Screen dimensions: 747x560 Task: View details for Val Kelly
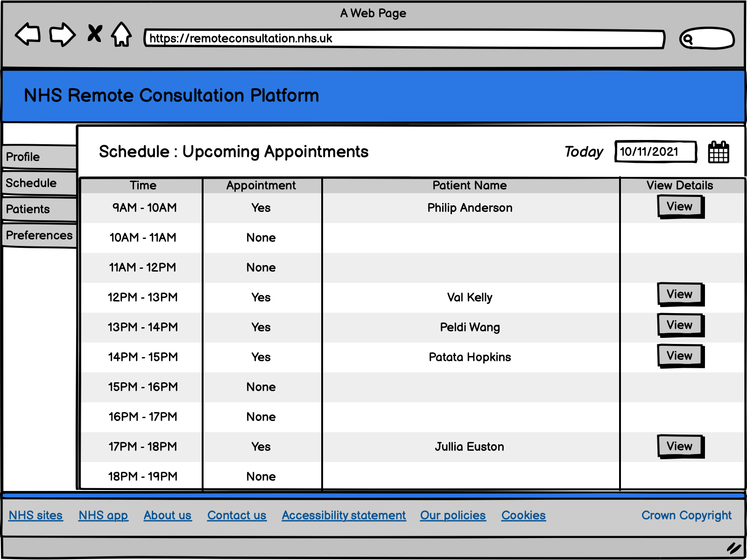[x=681, y=294]
